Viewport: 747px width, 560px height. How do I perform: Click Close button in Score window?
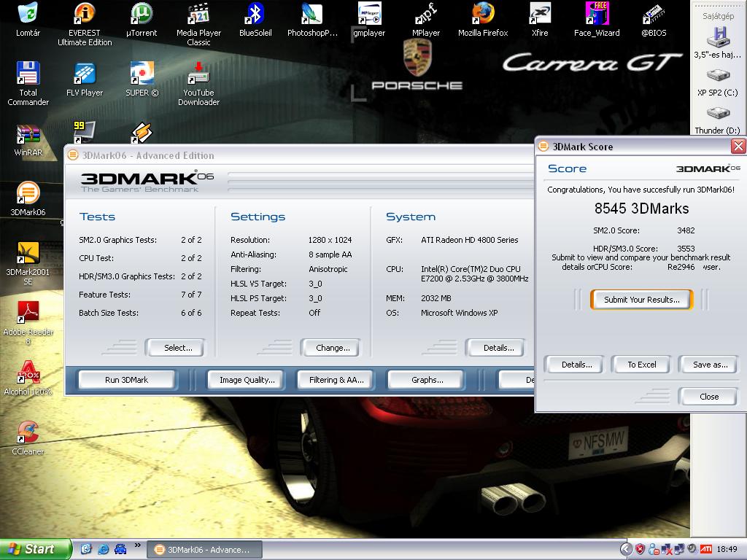click(708, 396)
